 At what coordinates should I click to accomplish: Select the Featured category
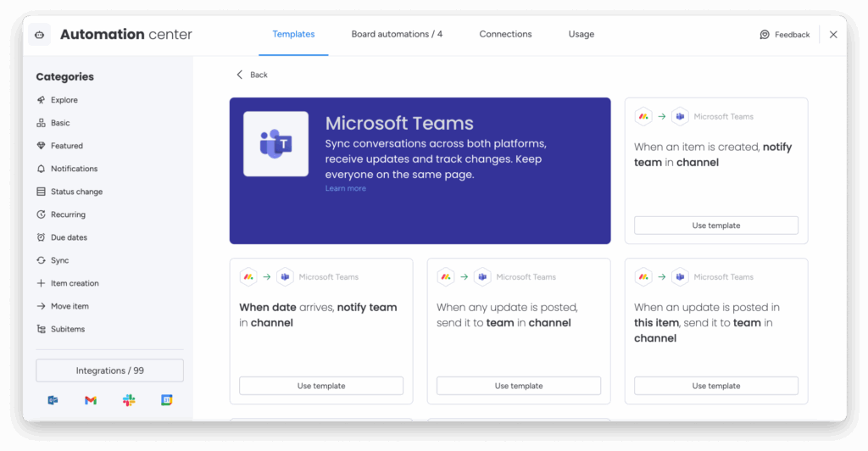67,146
